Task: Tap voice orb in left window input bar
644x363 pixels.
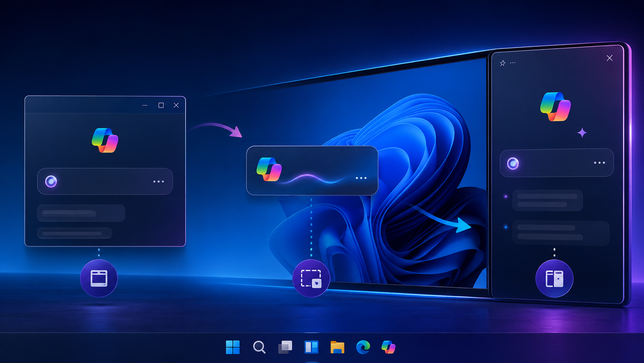Action: tap(51, 181)
